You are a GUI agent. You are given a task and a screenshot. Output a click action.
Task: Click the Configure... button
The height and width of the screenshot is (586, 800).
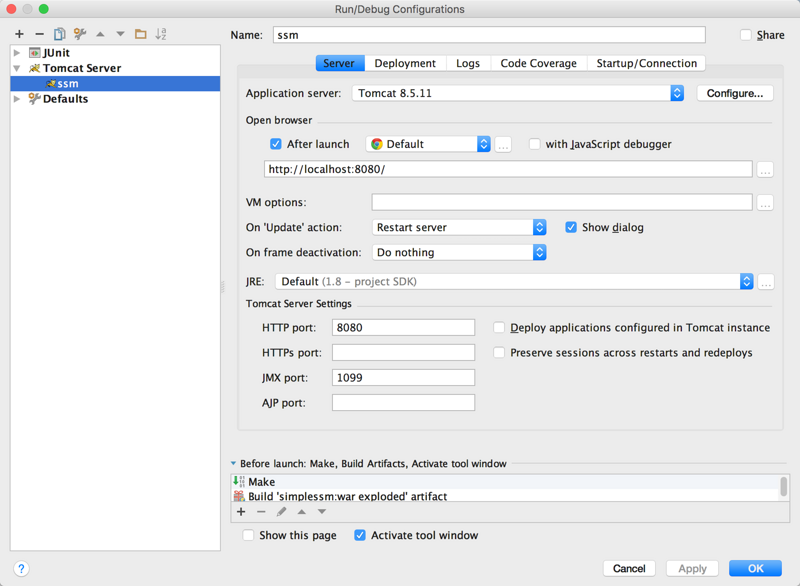point(735,93)
